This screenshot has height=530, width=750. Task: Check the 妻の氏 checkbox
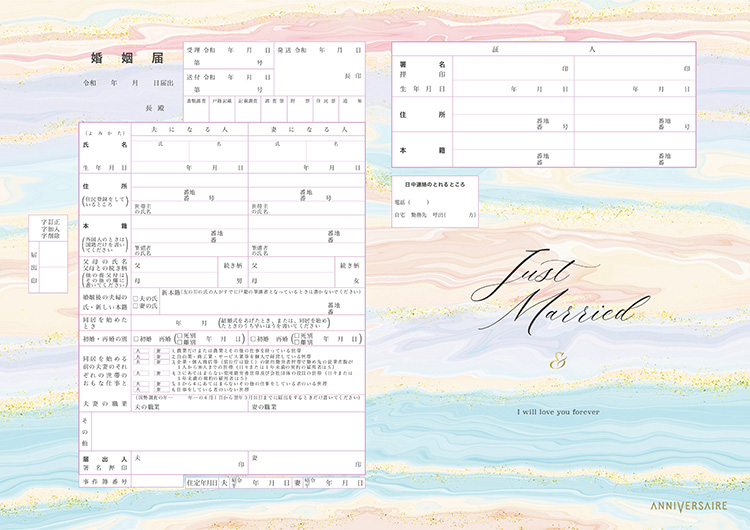(135, 306)
